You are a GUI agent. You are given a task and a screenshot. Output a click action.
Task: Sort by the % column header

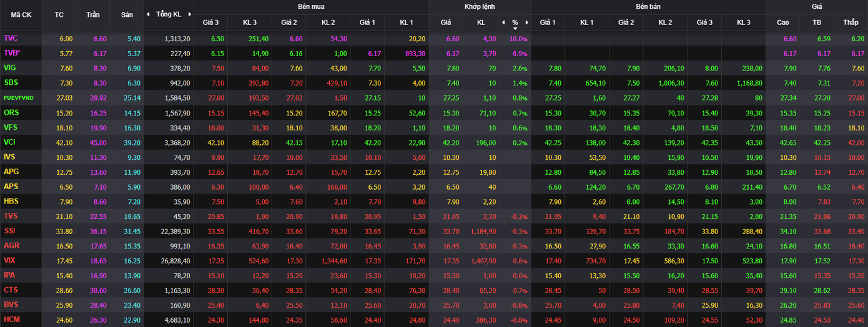[x=515, y=22]
